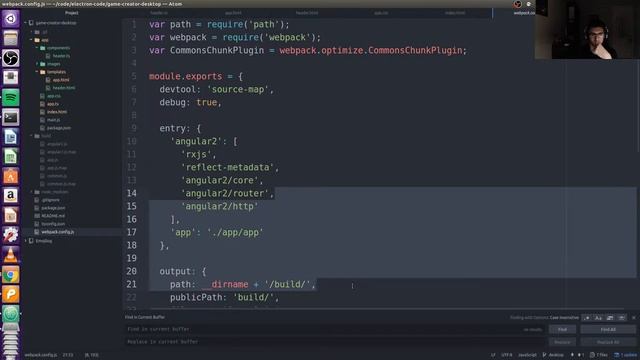
Task: Open index.html in tree view
Action: click(57, 112)
